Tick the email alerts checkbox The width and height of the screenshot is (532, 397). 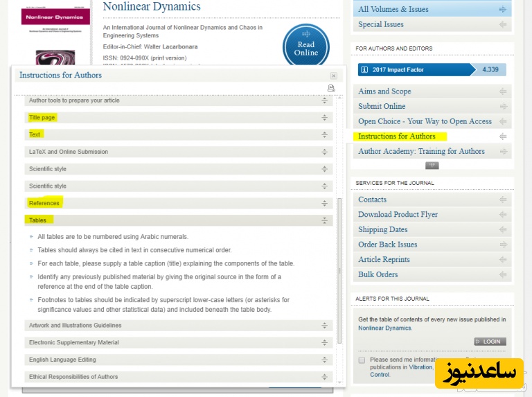coord(362,360)
